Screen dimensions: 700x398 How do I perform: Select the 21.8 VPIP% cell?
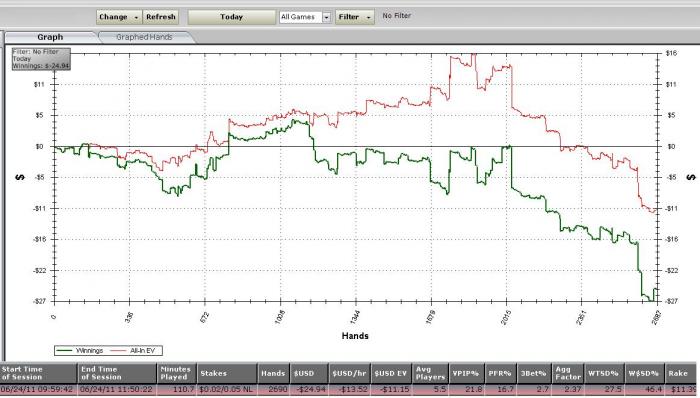467,390
